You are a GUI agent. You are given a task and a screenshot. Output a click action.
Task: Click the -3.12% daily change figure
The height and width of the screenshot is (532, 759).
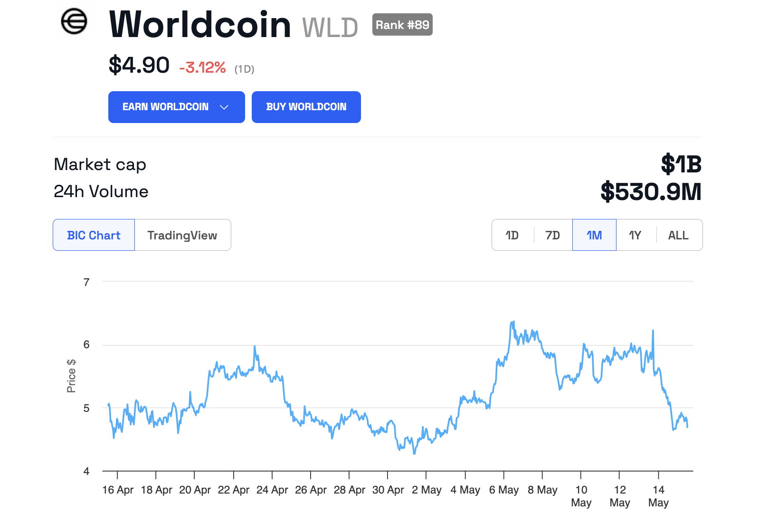click(202, 68)
